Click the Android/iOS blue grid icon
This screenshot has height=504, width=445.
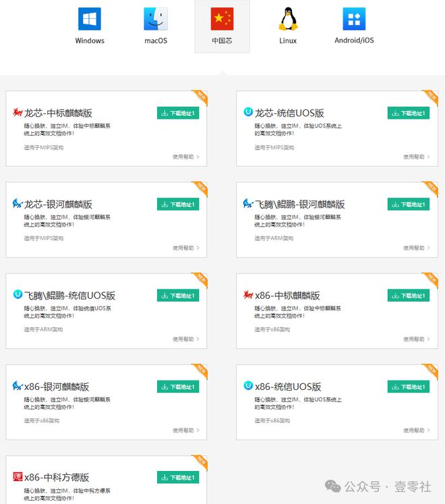pyautogui.click(x=354, y=19)
